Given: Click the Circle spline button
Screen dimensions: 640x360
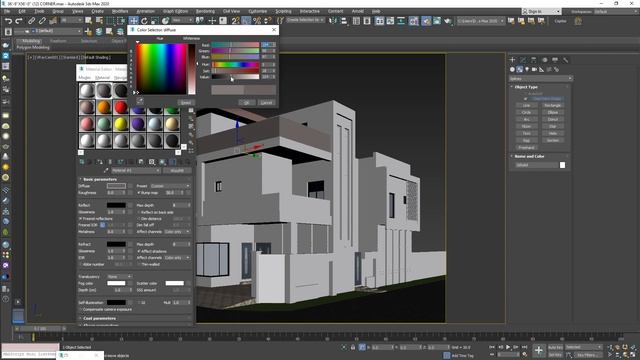Looking at the screenshot, I should pyautogui.click(x=527, y=112).
